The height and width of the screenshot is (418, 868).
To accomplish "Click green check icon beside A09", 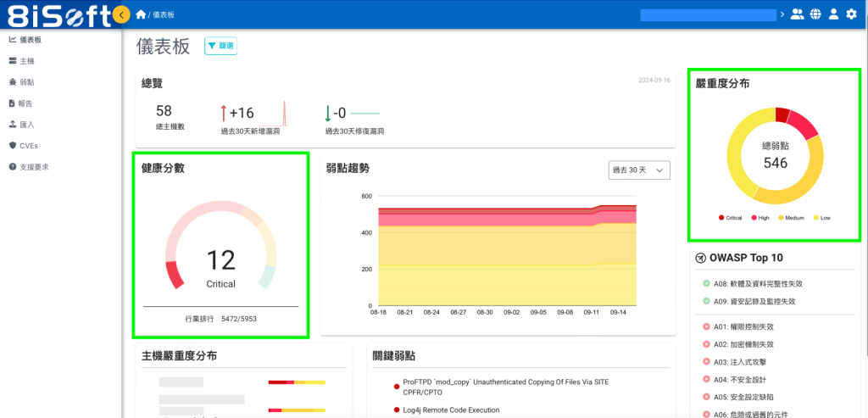I will (x=706, y=301).
